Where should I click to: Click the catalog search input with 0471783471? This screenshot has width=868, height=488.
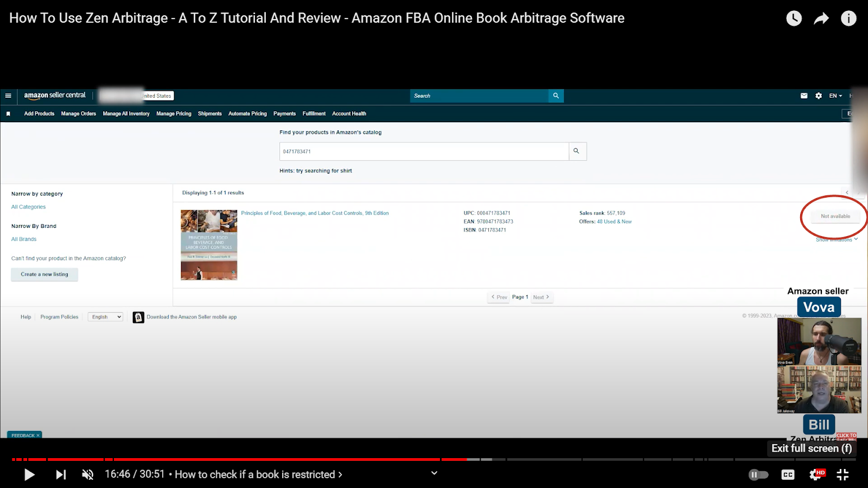(424, 151)
